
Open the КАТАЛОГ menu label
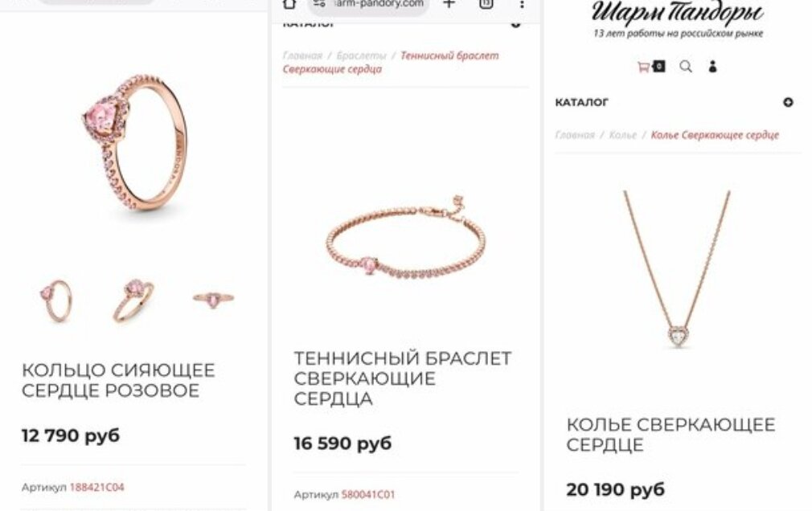coord(581,103)
